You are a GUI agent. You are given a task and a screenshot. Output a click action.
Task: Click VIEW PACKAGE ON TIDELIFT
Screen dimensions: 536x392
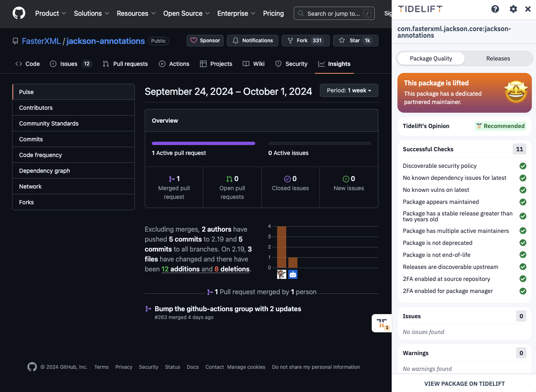[x=464, y=384]
